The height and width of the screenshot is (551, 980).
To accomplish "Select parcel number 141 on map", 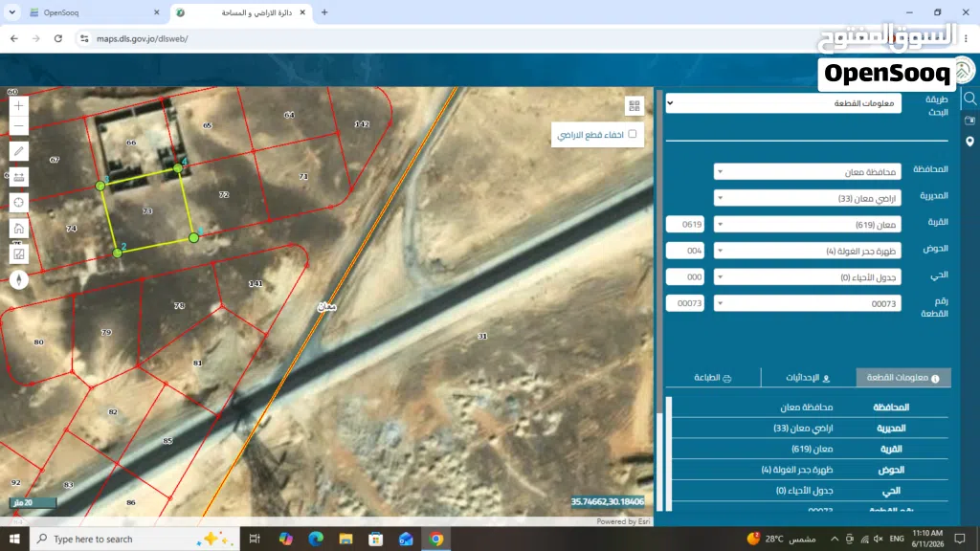I will pos(255,283).
